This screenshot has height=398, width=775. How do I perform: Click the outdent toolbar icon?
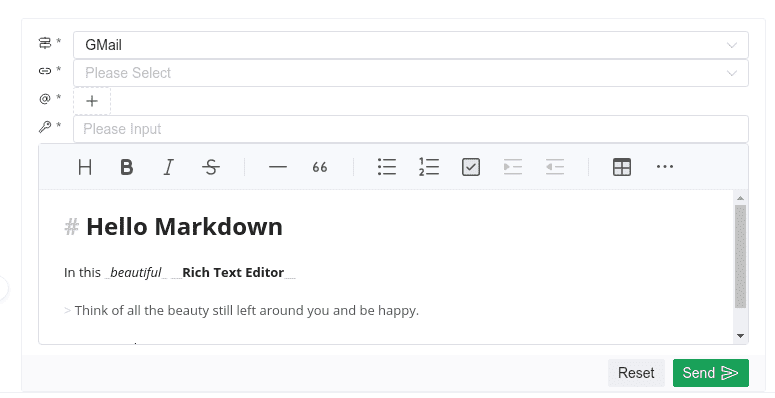tap(555, 167)
